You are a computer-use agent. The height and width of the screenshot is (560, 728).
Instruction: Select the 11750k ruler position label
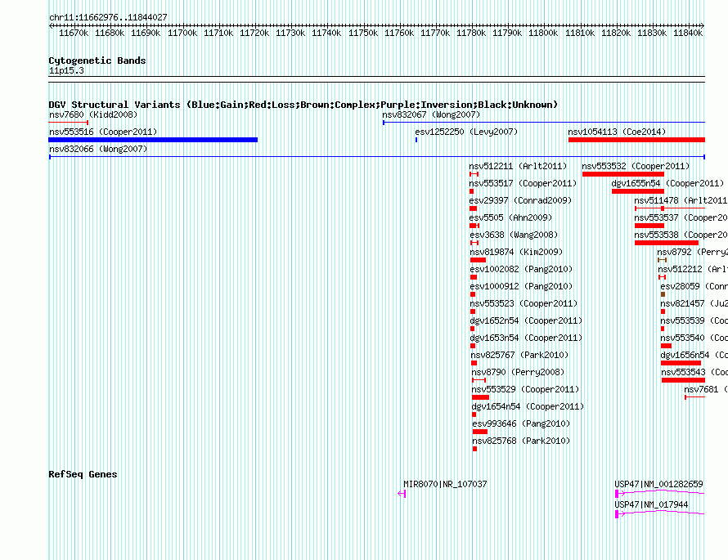click(x=362, y=33)
